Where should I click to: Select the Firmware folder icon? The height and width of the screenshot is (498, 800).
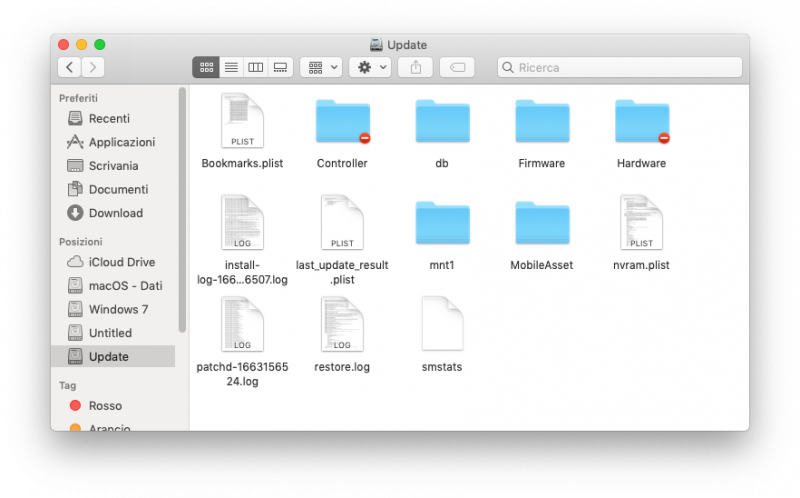coord(542,121)
